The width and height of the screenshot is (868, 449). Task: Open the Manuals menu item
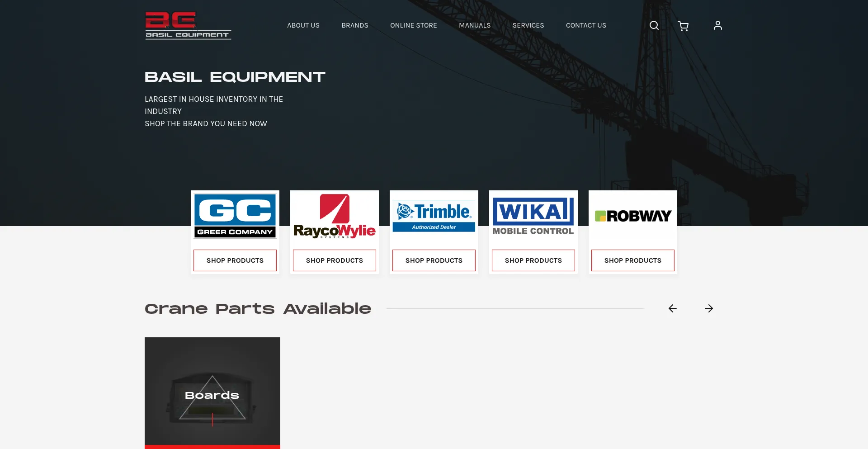475,25
